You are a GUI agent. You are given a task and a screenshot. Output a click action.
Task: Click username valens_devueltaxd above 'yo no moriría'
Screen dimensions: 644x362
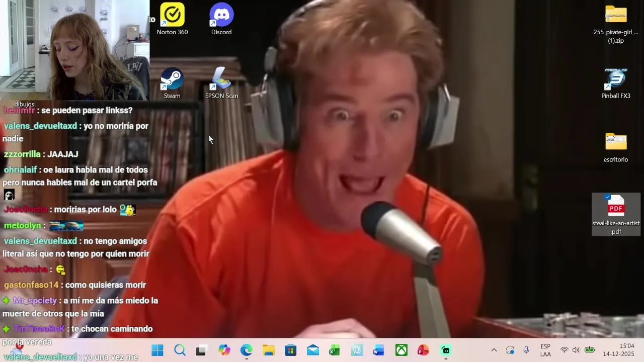(x=40, y=126)
